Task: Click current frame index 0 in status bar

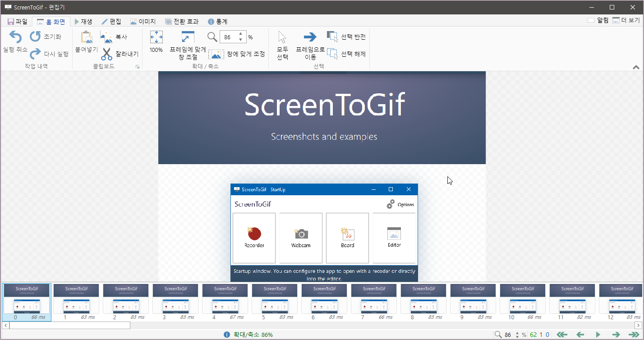Action: point(547,335)
